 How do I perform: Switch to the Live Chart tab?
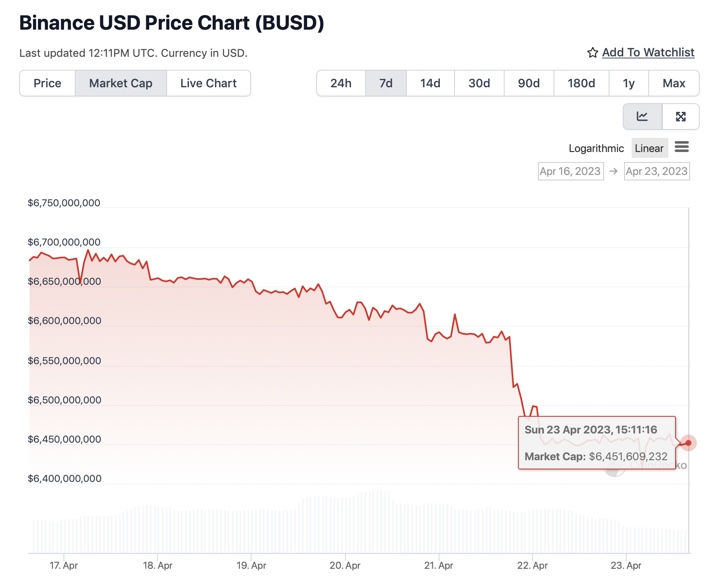click(x=208, y=83)
